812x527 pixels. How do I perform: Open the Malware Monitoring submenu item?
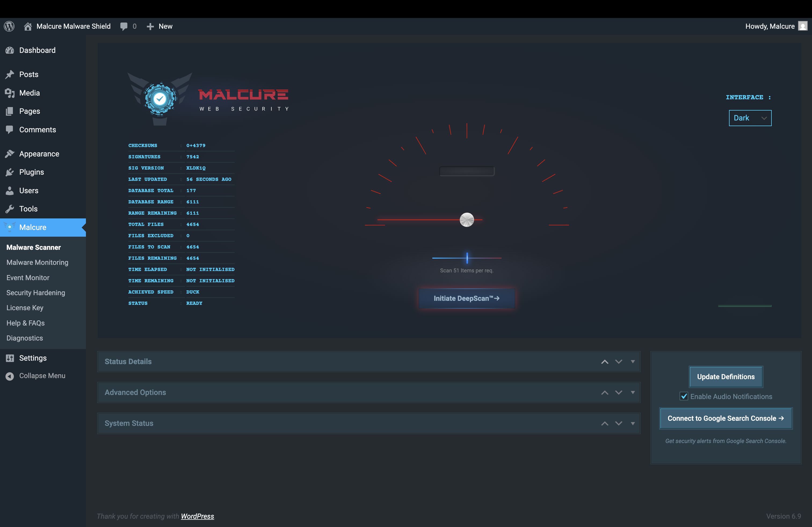click(x=37, y=262)
